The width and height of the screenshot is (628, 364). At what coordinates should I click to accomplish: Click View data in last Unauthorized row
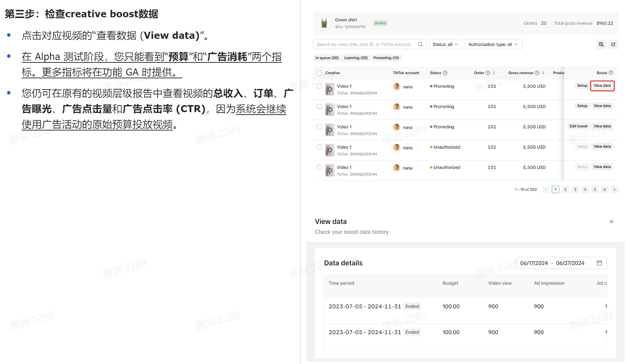[x=602, y=167]
